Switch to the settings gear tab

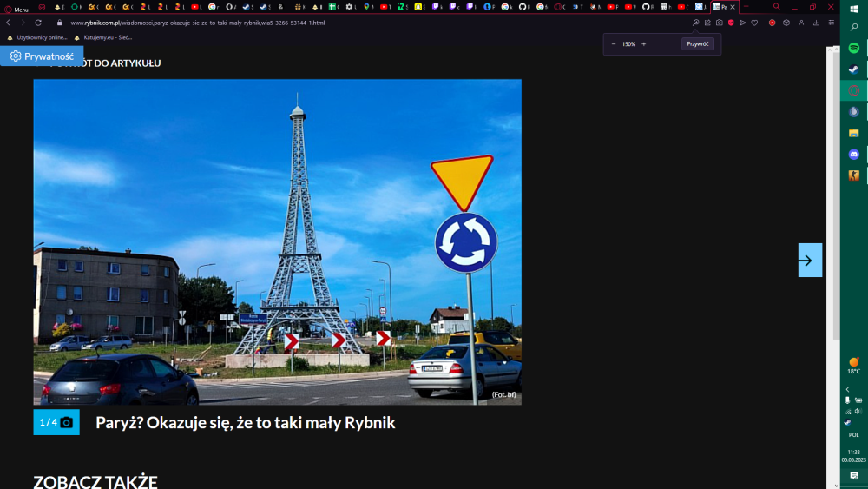pyautogui.click(x=351, y=7)
